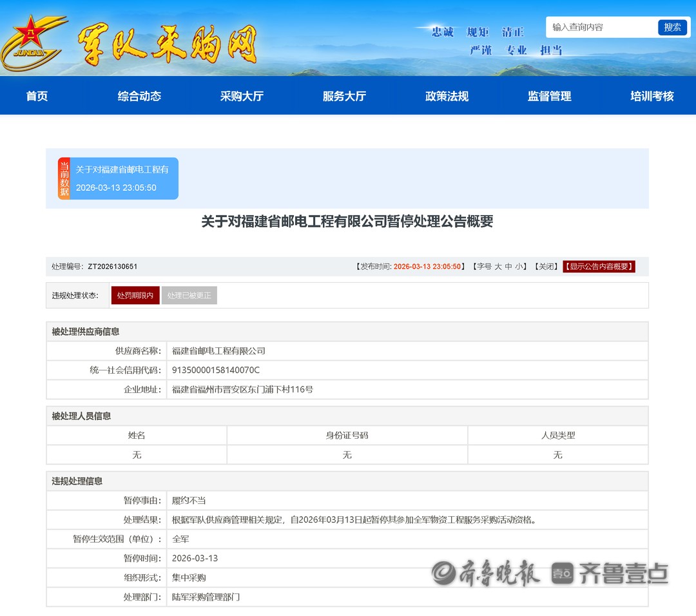Click the 齐鲁晚报 watermark logo
This screenshot has width=696, height=616.
coord(485,572)
